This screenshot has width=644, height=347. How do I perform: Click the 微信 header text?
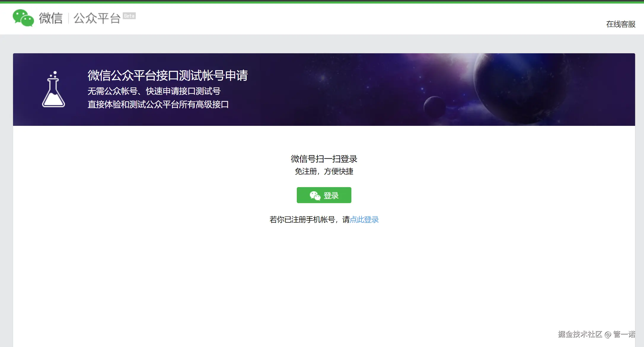[x=51, y=18]
